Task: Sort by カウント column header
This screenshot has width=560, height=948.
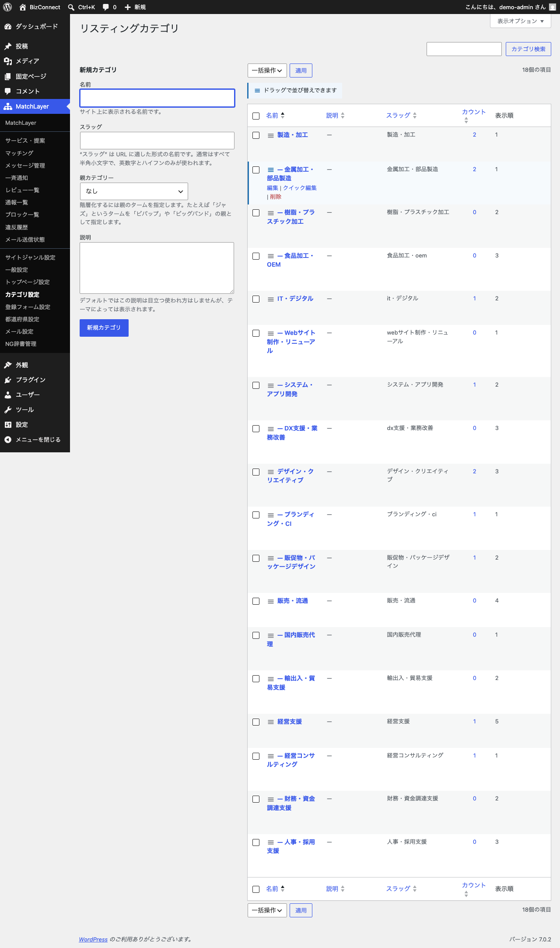Action: coord(474,116)
